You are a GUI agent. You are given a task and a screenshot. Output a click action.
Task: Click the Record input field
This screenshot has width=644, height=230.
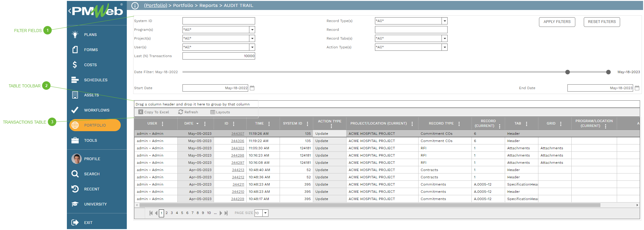click(x=411, y=30)
